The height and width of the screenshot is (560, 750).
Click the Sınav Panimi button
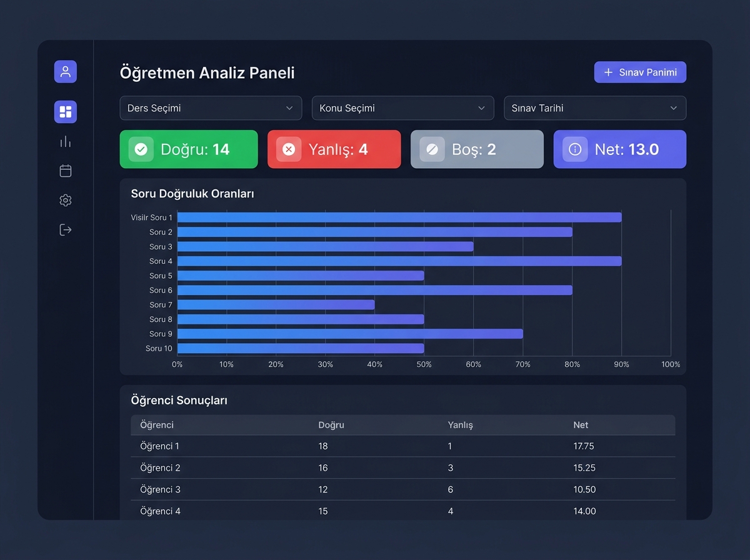tap(640, 72)
